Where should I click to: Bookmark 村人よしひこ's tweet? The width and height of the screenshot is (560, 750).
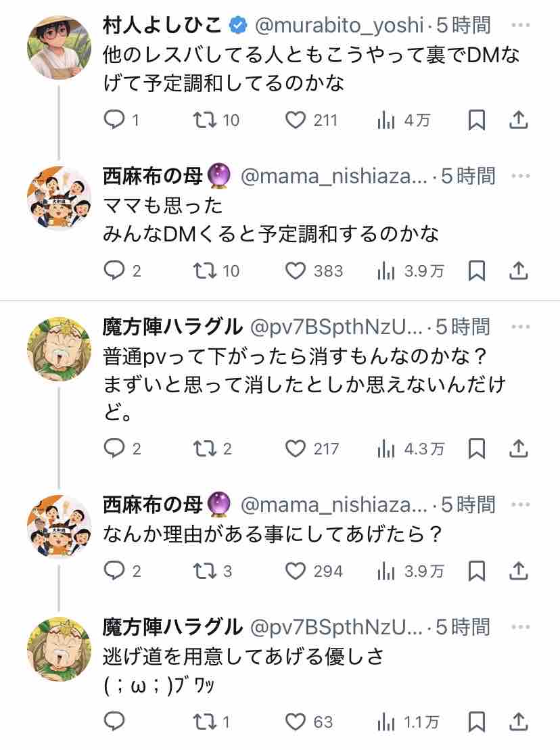[477, 120]
